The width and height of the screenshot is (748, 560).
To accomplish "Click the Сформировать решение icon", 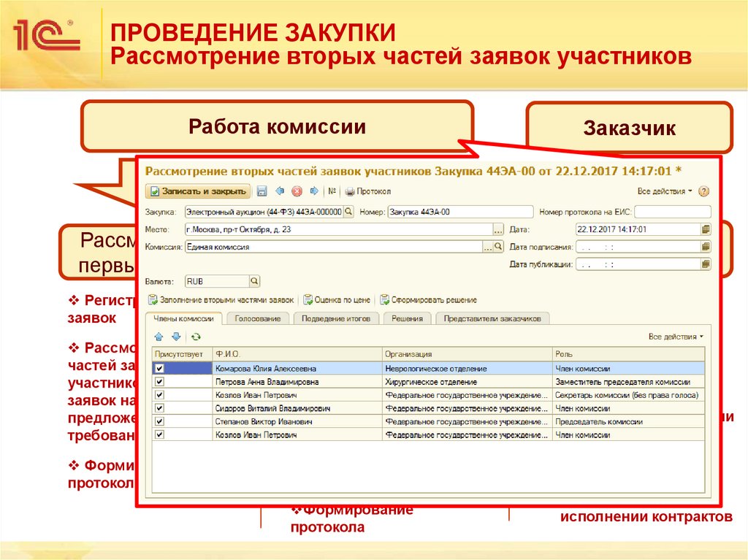I will [x=386, y=299].
